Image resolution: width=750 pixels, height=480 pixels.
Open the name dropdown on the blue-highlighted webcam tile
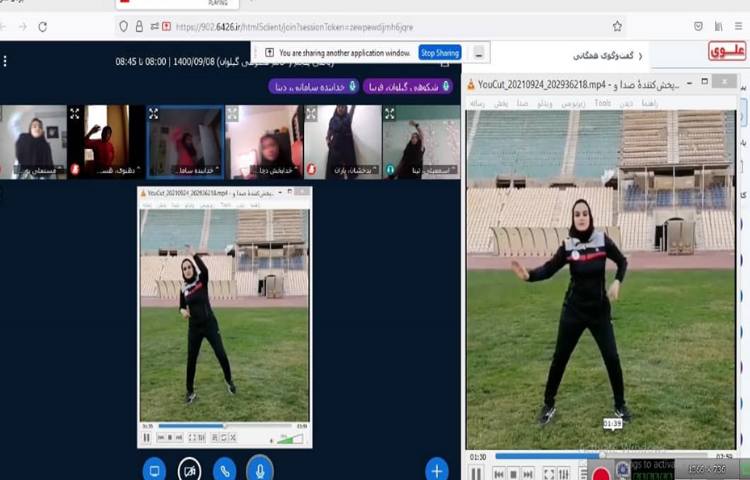pos(197,170)
